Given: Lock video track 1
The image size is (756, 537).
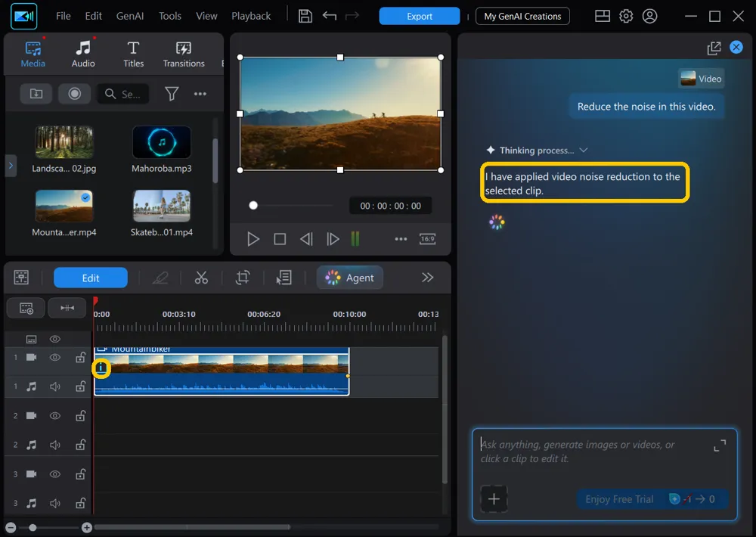Looking at the screenshot, I should tap(80, 357).
